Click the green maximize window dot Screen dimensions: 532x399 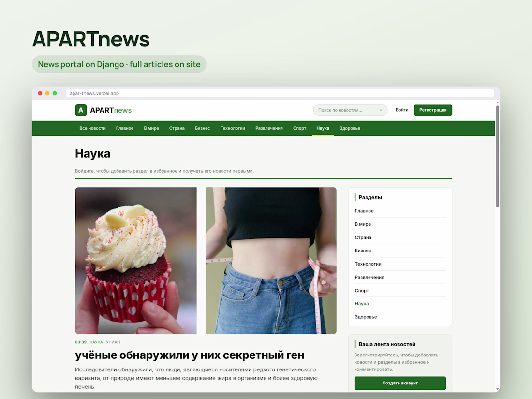(x=55, y=93)
